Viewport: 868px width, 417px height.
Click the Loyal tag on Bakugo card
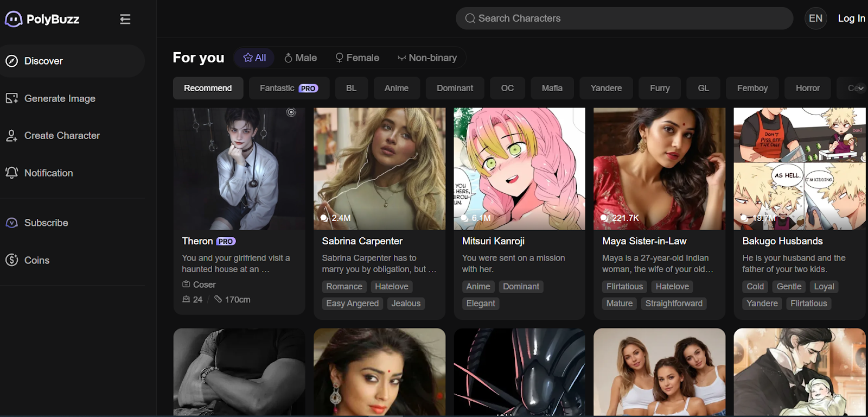click(824, 287)
